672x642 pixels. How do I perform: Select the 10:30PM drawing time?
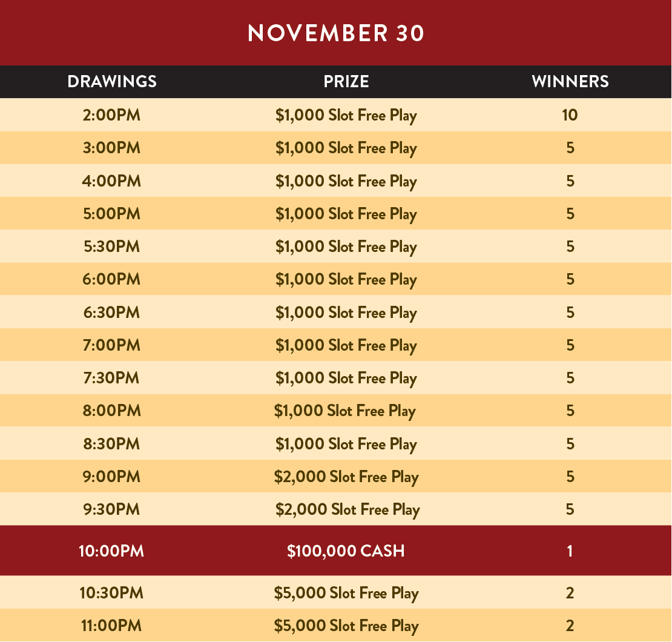pos(111,593)
